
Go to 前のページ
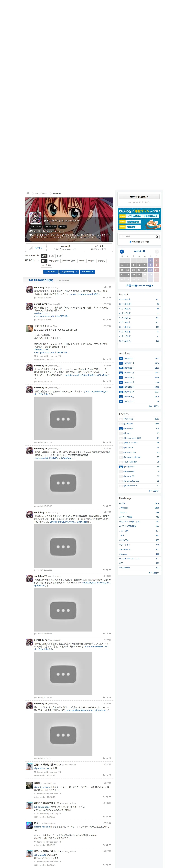pyautogui.click(x=51, y=272)
